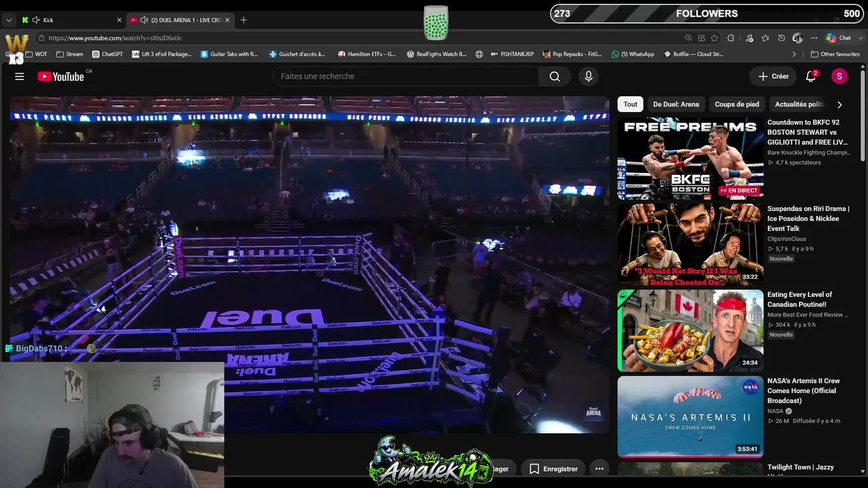Open Pop Repacks FitGirl bookmark

(572, 54)
